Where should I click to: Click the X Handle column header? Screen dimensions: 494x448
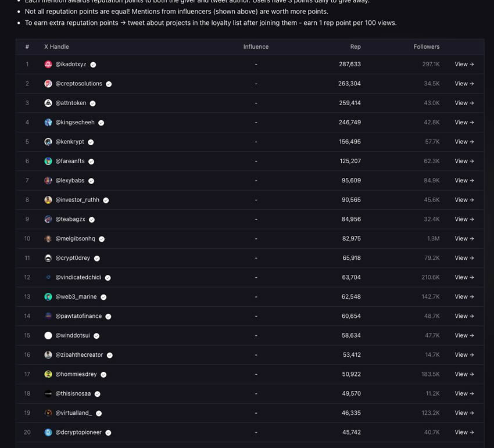tap(56, 47)
